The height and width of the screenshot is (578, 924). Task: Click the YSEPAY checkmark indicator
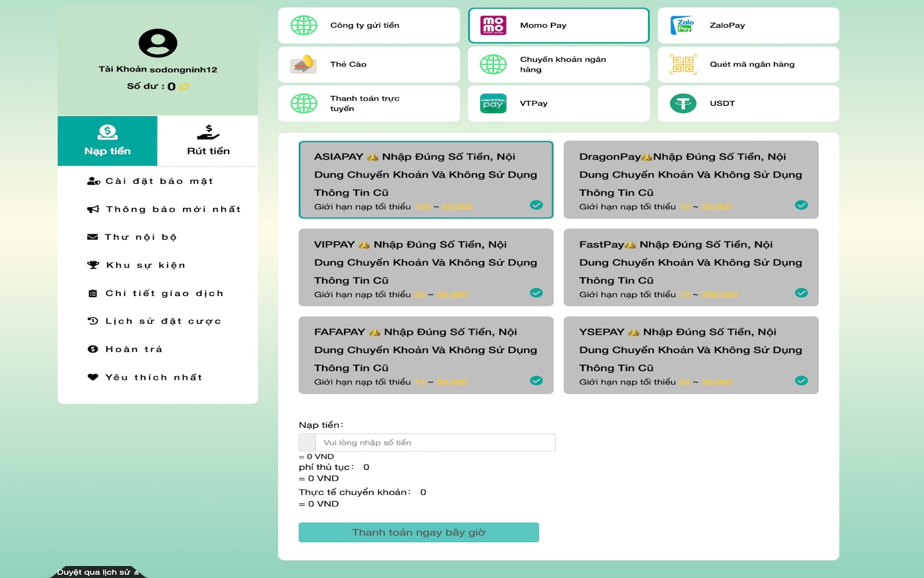tap(802, 380)
